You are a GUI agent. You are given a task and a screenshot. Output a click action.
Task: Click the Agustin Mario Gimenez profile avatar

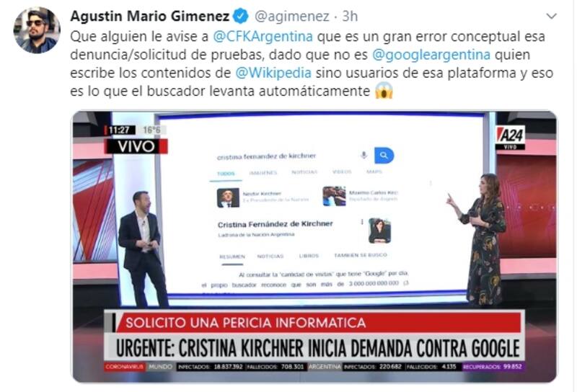(x=37, y=30)
